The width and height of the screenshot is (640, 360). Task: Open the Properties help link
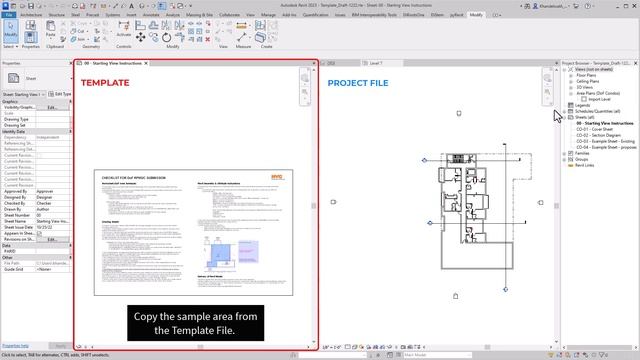point(15,346)
